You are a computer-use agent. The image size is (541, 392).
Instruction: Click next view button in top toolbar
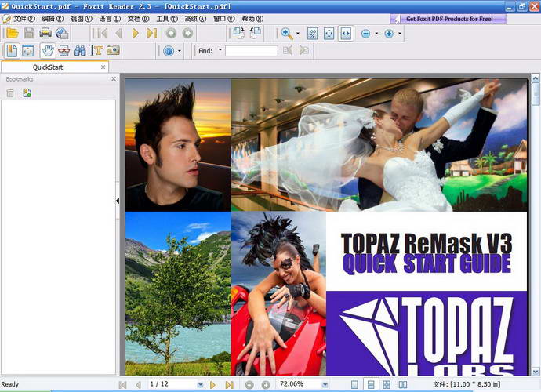pyautogui.click(x=187, y=34)
